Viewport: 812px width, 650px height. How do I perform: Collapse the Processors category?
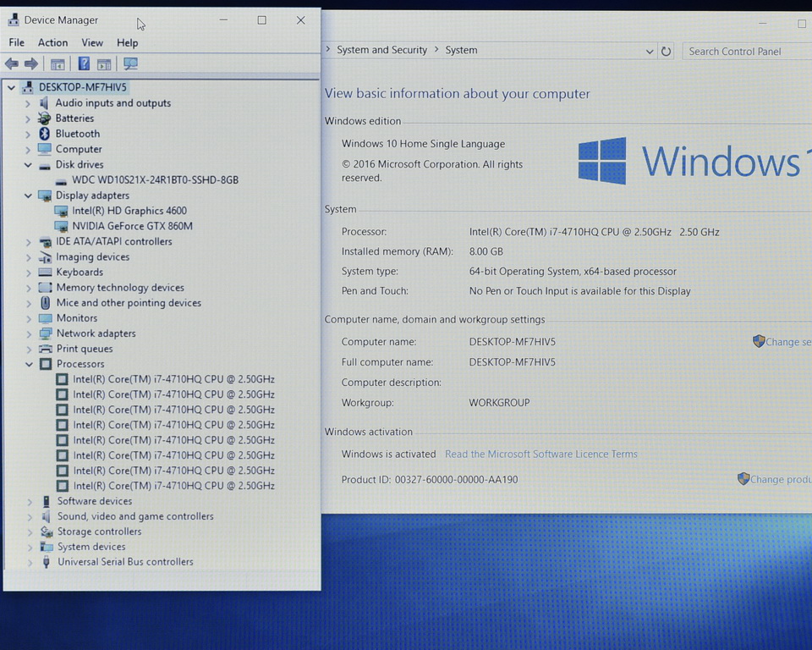click(29, 364)
